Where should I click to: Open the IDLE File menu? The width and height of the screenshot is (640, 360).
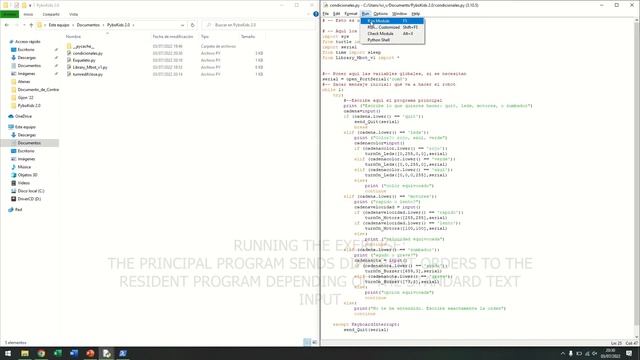326,14
